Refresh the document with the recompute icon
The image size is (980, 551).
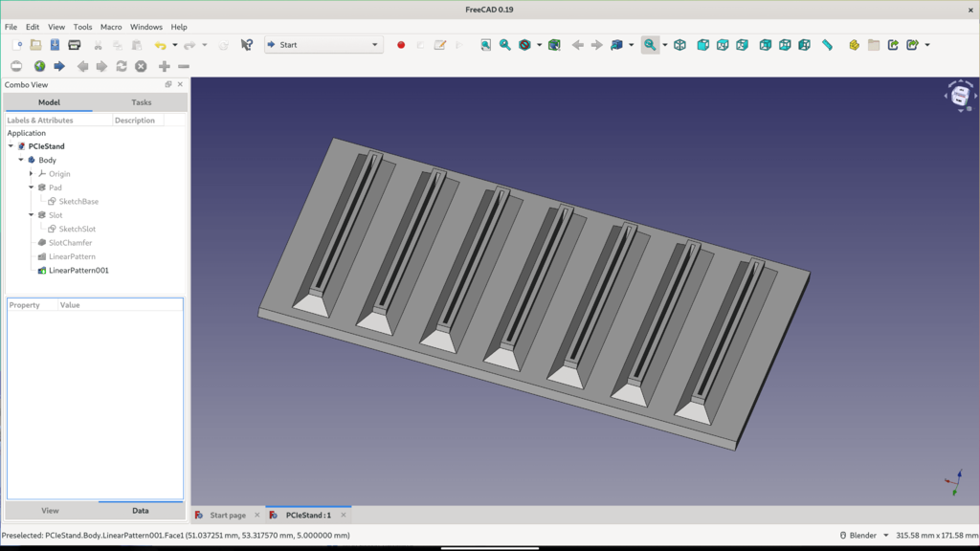click(x=223, y=44)
